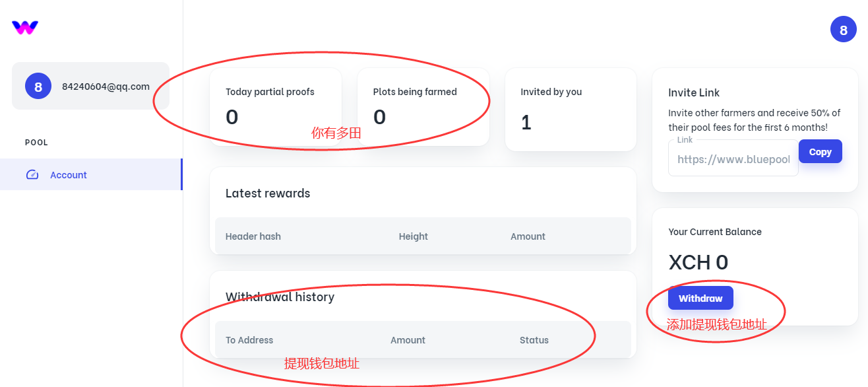868x387 pixels.
Task: Click the Account dashboard gauge icon
Action: (32, 175)
